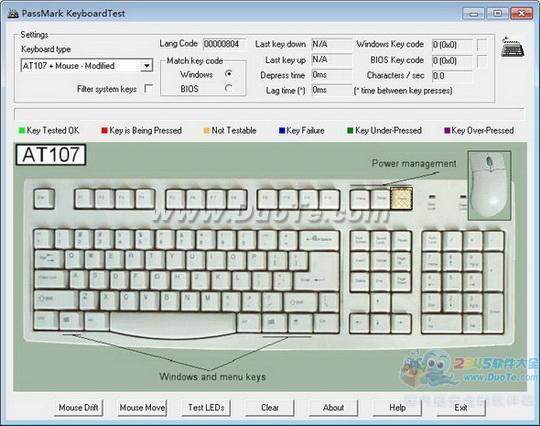This screenshot has height=426, width=540.
Task: Click the yellow power management key
Action: tap(401, 199)
